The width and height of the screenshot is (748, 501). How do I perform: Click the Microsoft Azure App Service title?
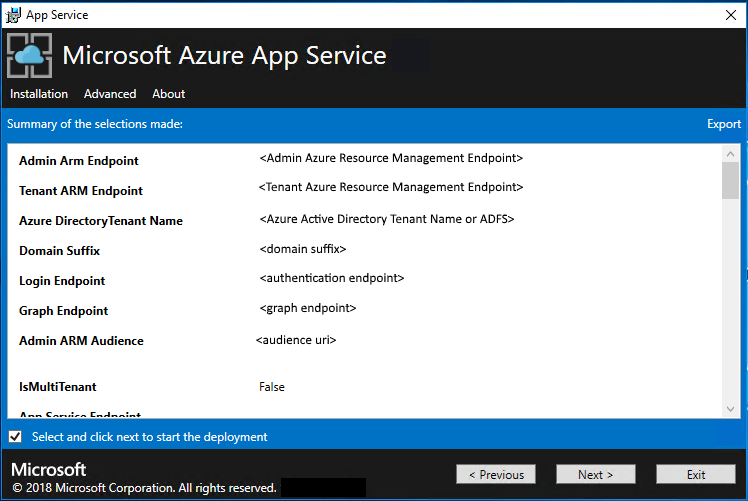point(224,55)
